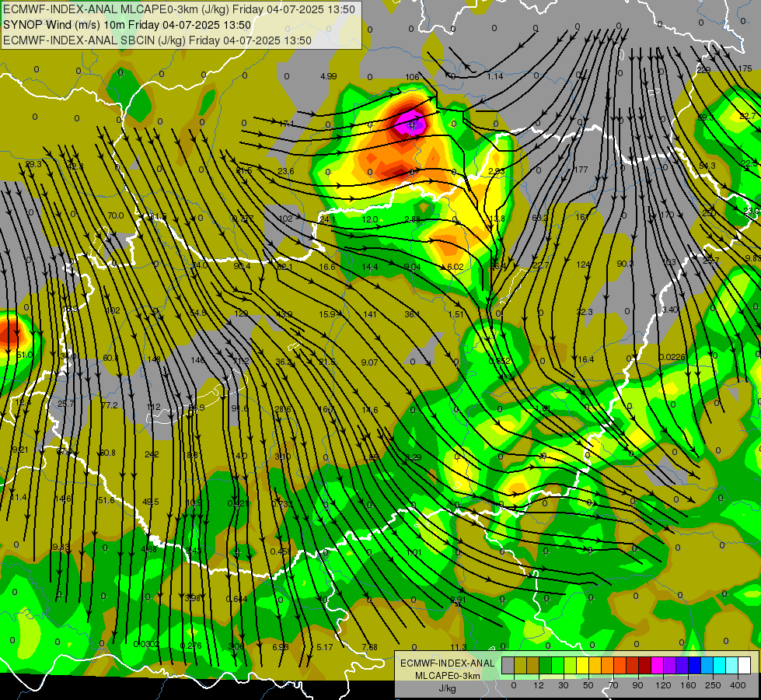
Task: Click the '9.07' value on the map
Action: (x=370, y=362)
